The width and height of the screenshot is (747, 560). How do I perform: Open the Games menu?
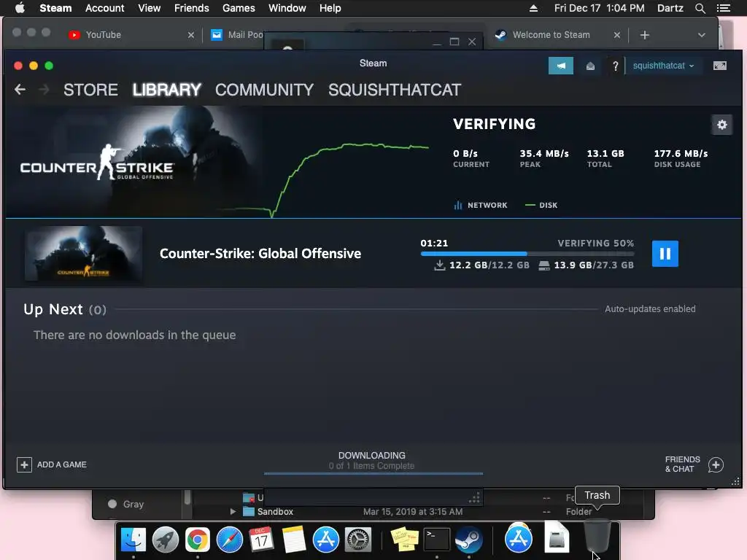239,8
